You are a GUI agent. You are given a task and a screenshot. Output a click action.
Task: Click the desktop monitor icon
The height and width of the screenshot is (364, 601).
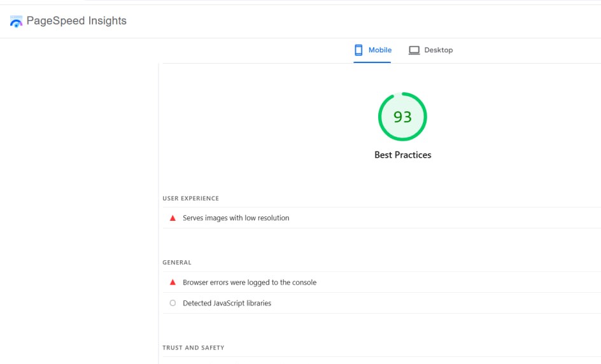414,50
